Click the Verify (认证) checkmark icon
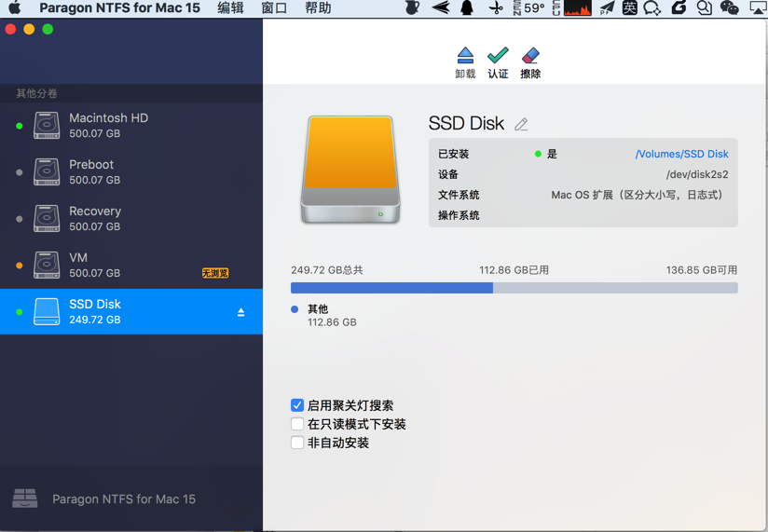Screen dimensions: 768x532 pyautogui.click(x=498, y=55)
